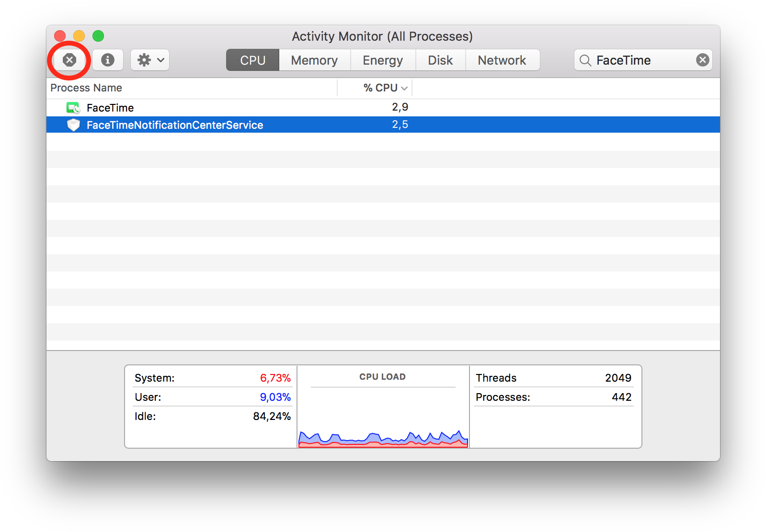Minimize the Activity Monitor window
Viewport: 766px width, 532px height.
pyautogui.click(x=79, y=36)
